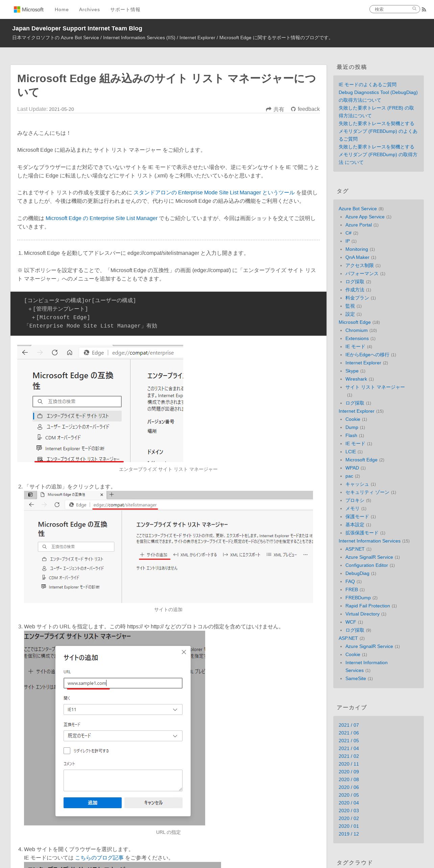Click the Microsoft logo

pos(28,9)
